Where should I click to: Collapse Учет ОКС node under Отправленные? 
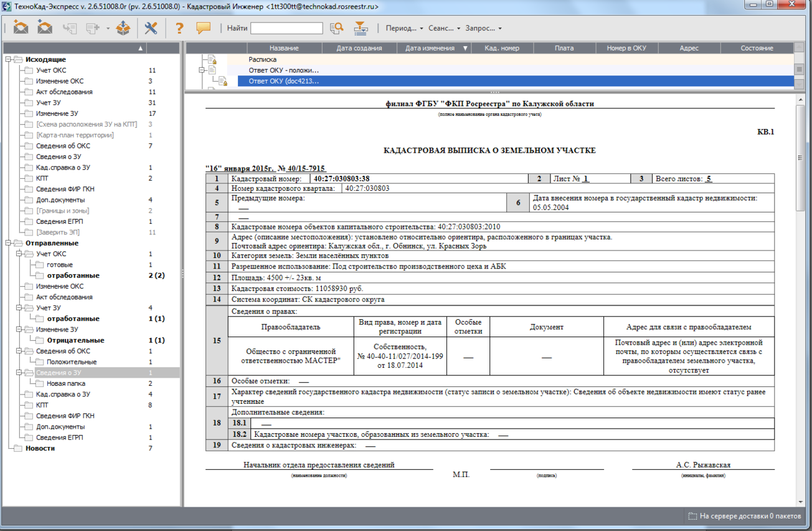tap(19, 254)
